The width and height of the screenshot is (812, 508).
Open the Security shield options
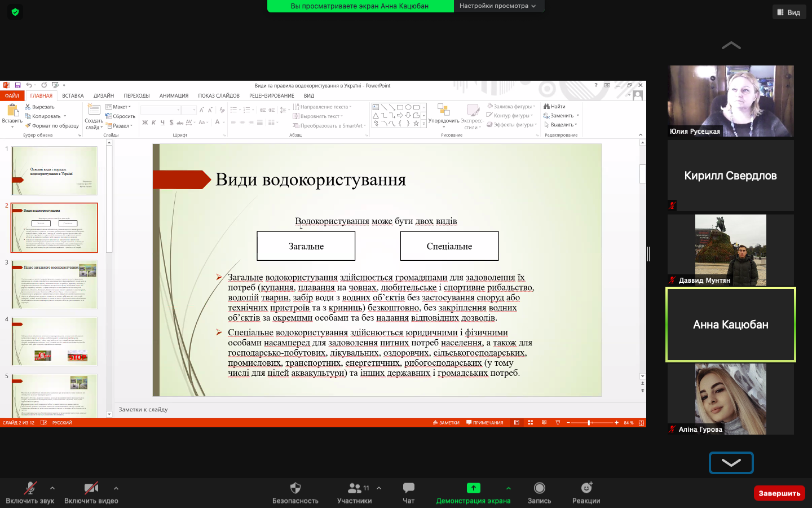pos(295,492)
